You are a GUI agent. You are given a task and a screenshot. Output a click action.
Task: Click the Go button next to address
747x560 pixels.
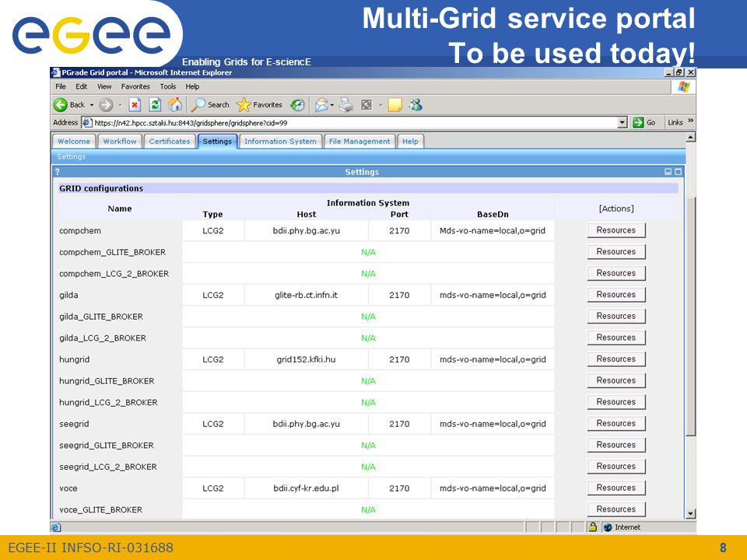point(644,123)
